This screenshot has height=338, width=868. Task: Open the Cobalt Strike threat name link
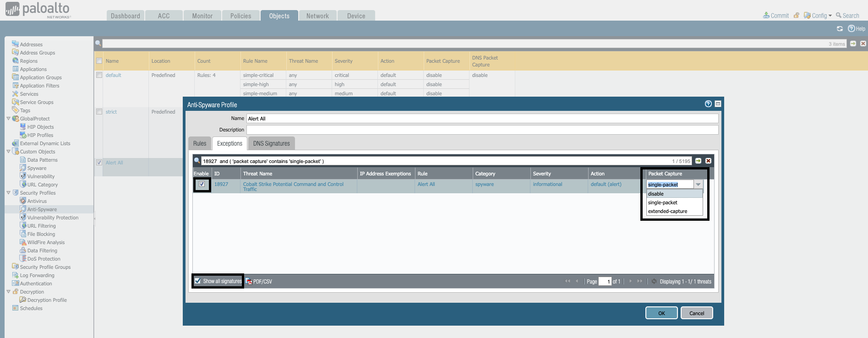(293, 184)
